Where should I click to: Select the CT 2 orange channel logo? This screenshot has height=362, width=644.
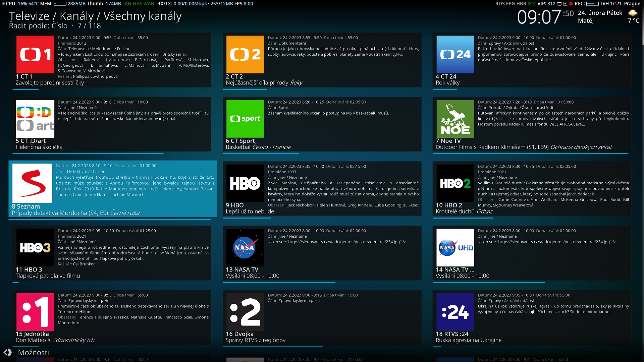[245, 55]
